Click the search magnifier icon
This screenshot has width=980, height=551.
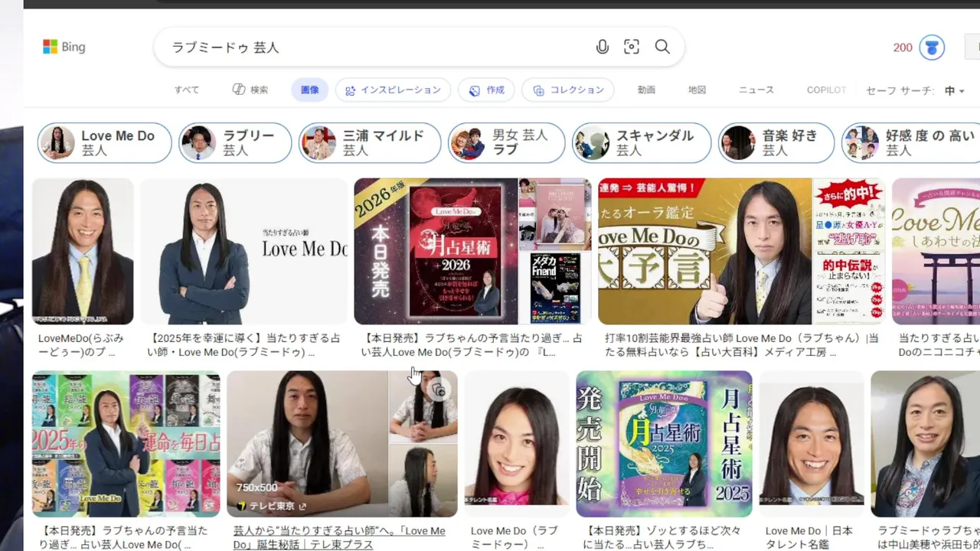point(662,47)
